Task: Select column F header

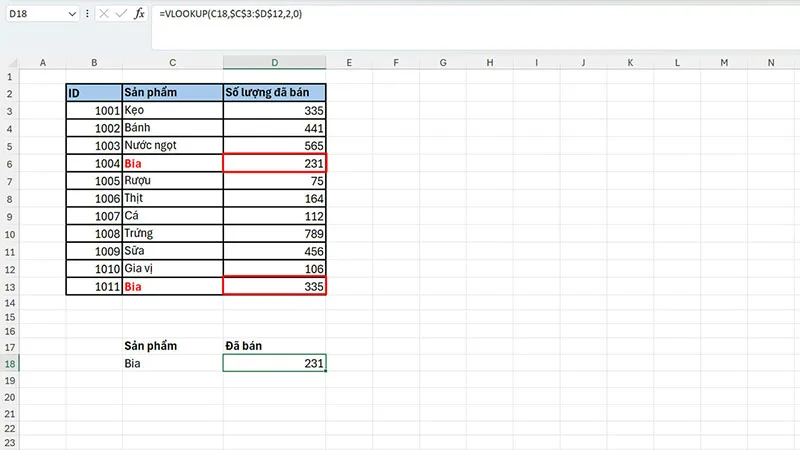Action: (396, 63)
